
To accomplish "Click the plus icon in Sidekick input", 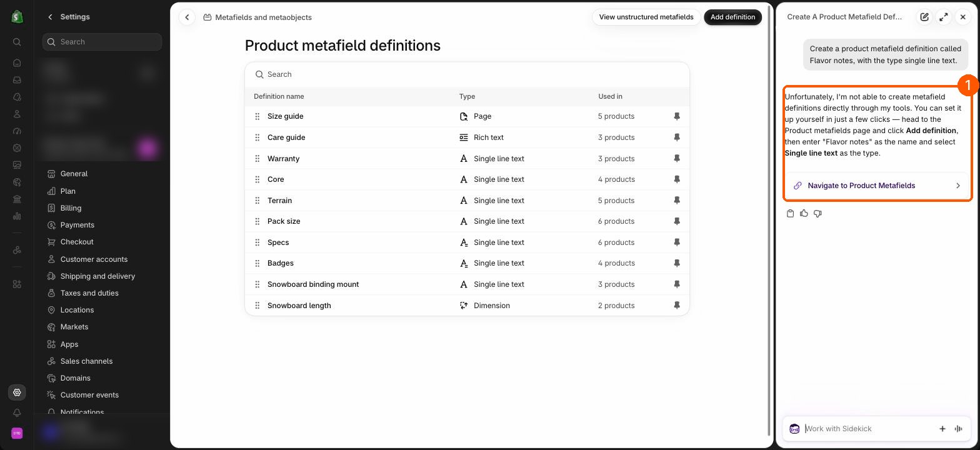I will tap(942, 429).
